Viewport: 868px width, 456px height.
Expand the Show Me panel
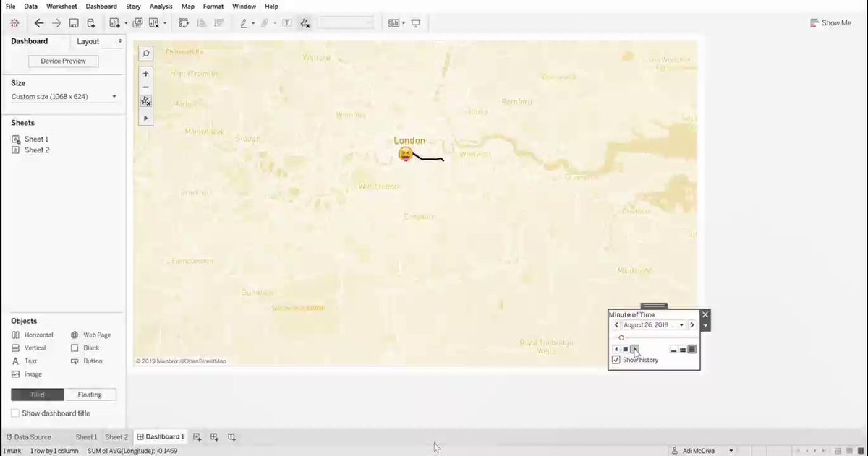coord(830,23)
